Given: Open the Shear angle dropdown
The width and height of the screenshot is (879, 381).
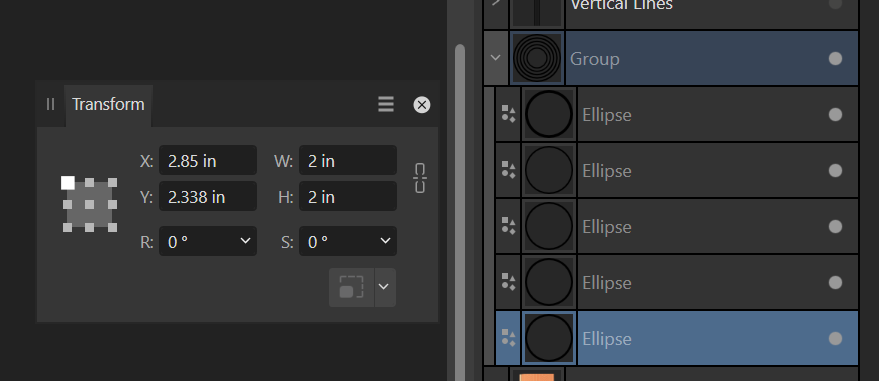Looking at the screenshot, I should pyautogui.click(x=348, y=241).
